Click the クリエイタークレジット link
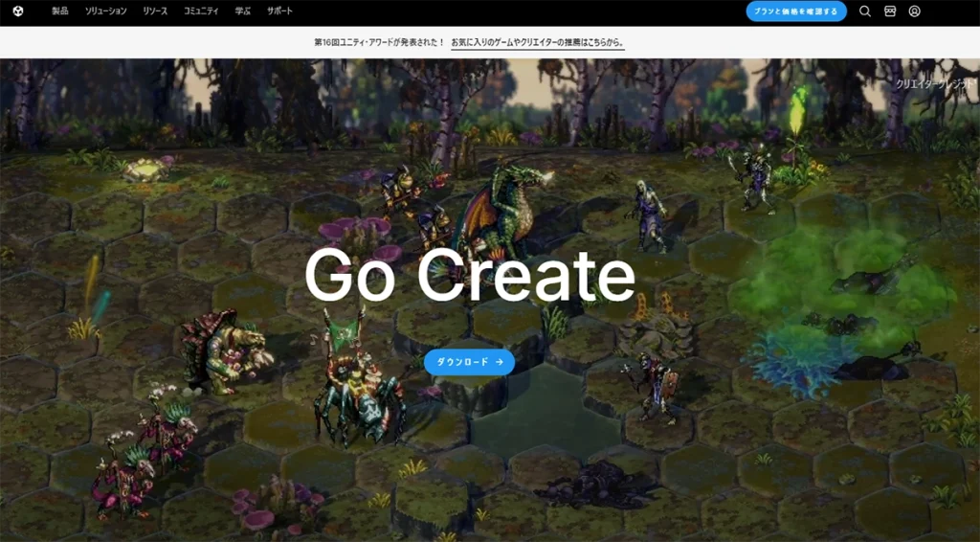The image size is (980, 542). point(934,83)
